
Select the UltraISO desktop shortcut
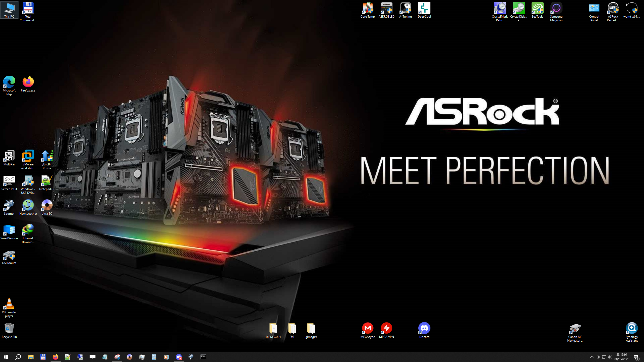point(47,207)
